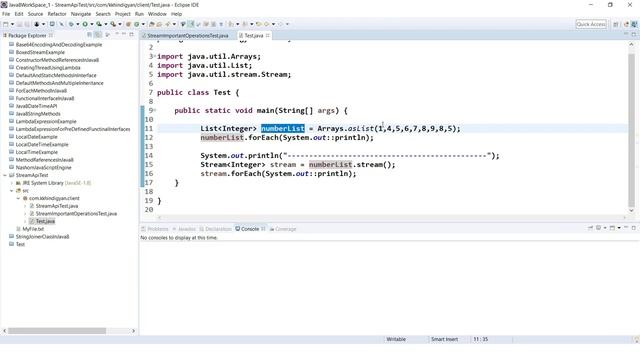Toggle Link with Editor in Package Explorer
The height and width of the screenshot is (360, 640).
click(x=98, y=35)
